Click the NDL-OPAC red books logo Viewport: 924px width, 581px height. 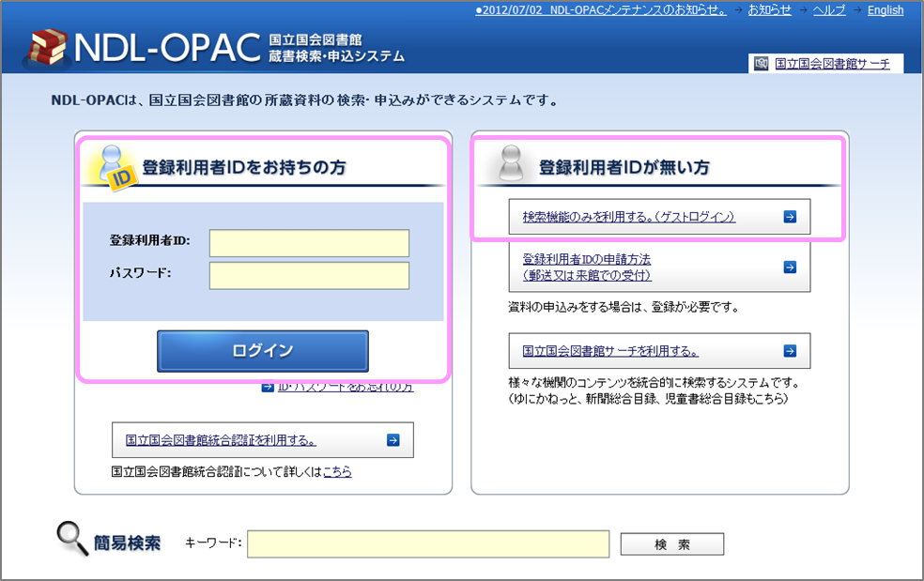click(x=47, y=47)
